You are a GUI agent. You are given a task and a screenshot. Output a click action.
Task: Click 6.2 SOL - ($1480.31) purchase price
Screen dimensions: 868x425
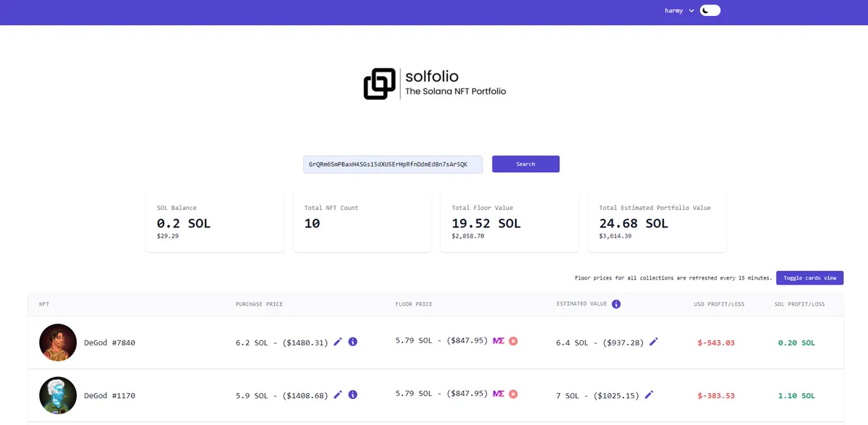pos(282,342)
